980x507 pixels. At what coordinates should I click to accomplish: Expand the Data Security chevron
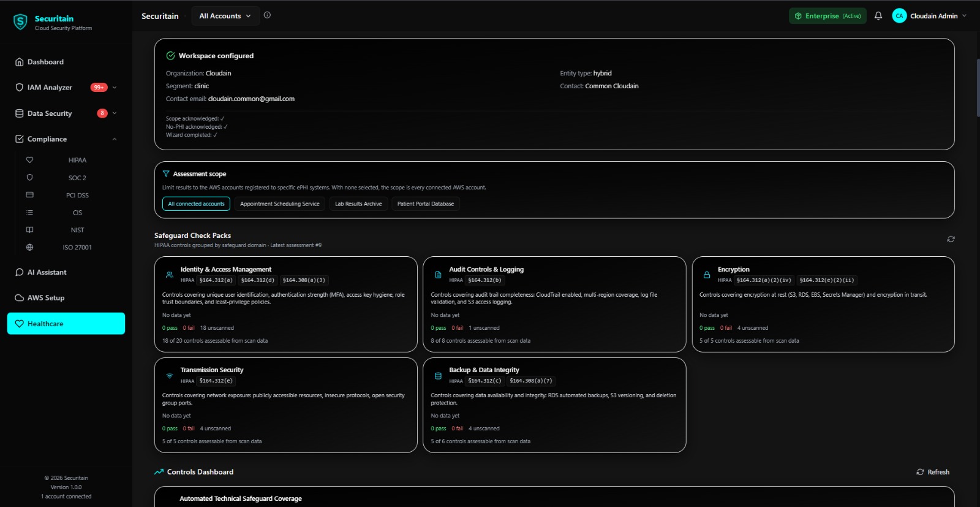click(115, 113)
